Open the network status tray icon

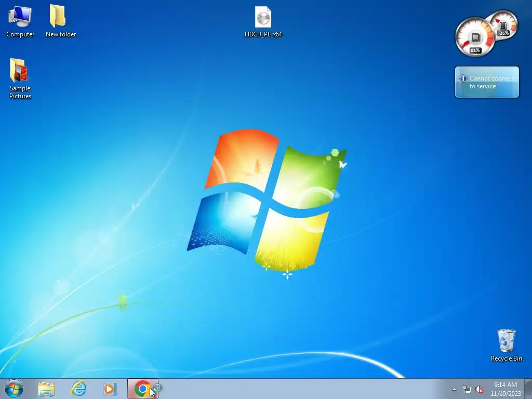[467, 390]
